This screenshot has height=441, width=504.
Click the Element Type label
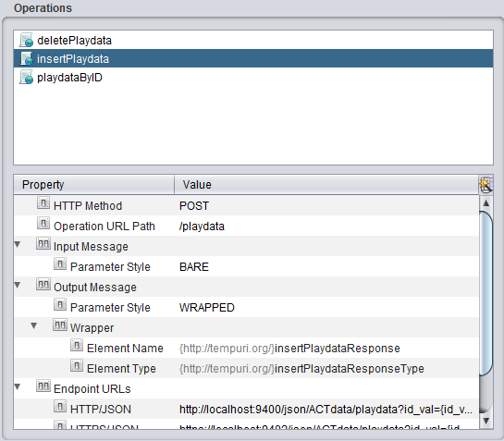click(x=121, y=369)
